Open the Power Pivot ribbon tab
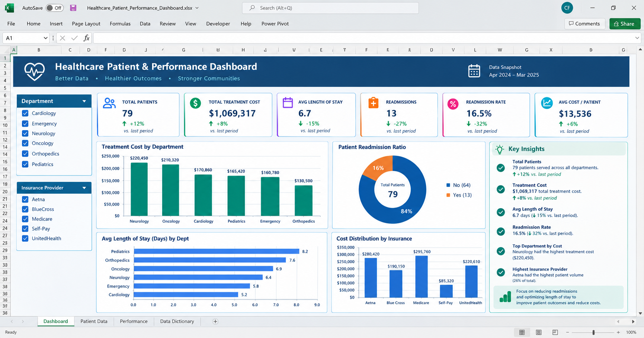The image size is (644, 338). pyautogui.click(x=275, y=23)
